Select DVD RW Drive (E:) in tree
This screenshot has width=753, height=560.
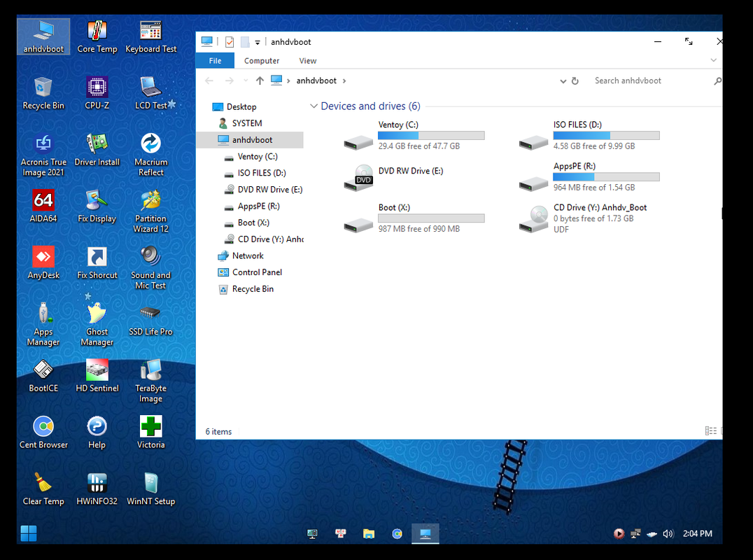click(x=270, y=190)
